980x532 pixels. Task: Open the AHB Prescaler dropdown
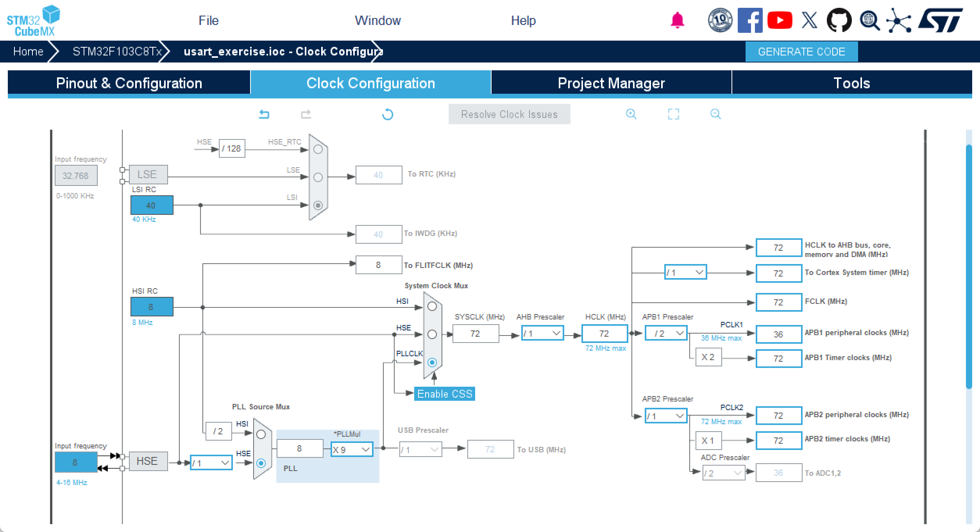pos(542,334)
